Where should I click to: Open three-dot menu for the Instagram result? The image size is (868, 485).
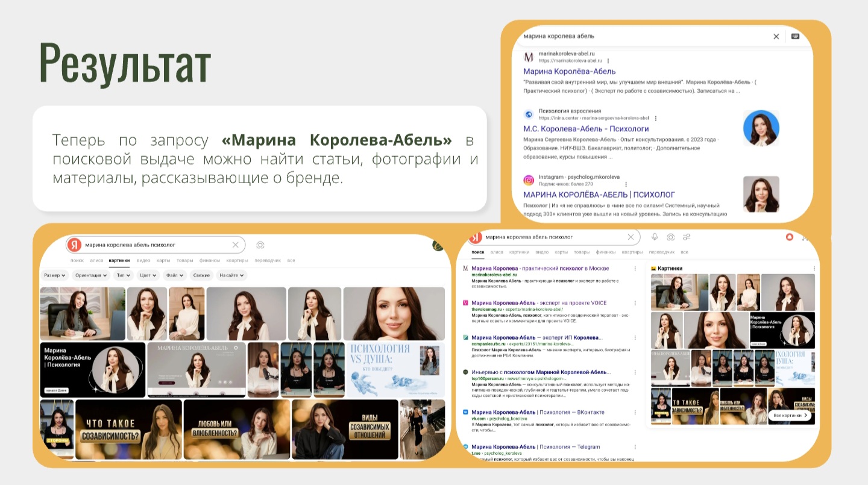(626, 184)
